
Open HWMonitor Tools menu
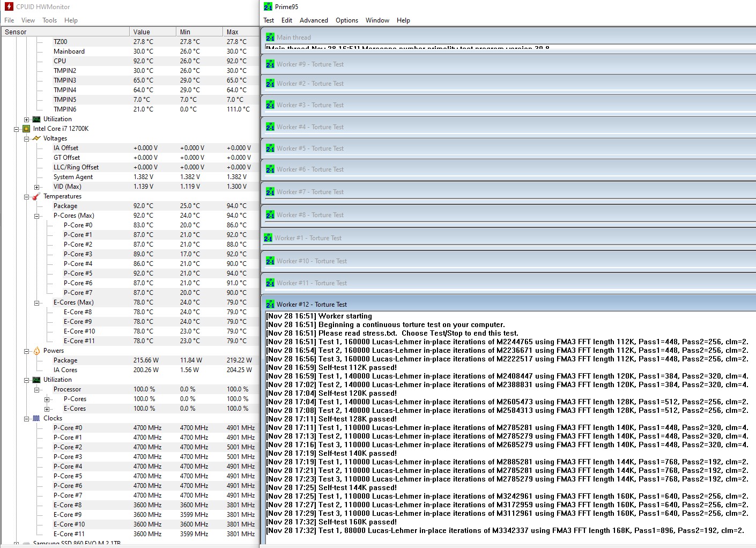[x=50, y=20]
